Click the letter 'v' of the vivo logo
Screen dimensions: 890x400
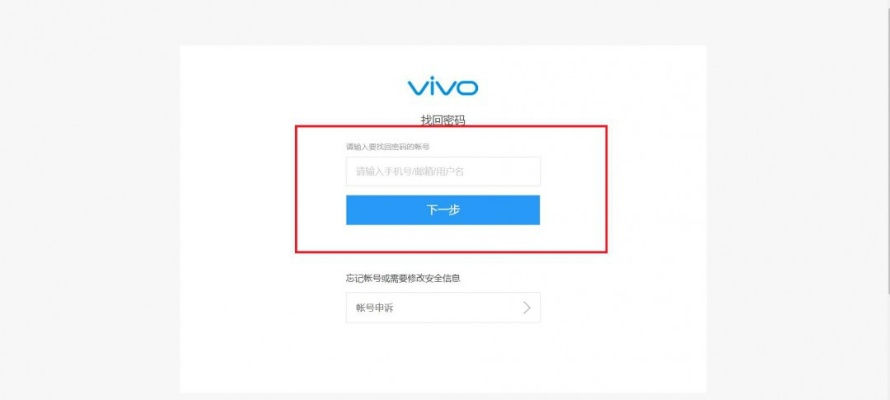417,88
